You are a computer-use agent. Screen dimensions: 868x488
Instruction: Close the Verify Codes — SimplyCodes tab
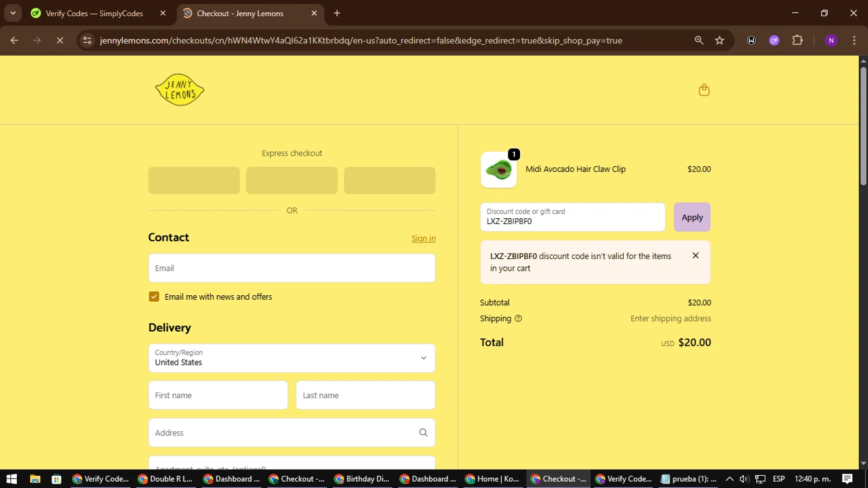pos(163,13)
